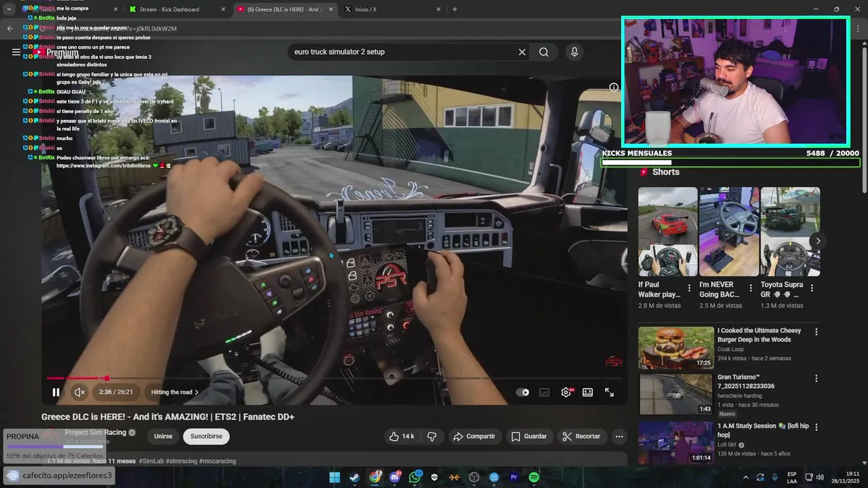Start voice search with microphone
Screen dimensions: 868x488
[574, 52]
